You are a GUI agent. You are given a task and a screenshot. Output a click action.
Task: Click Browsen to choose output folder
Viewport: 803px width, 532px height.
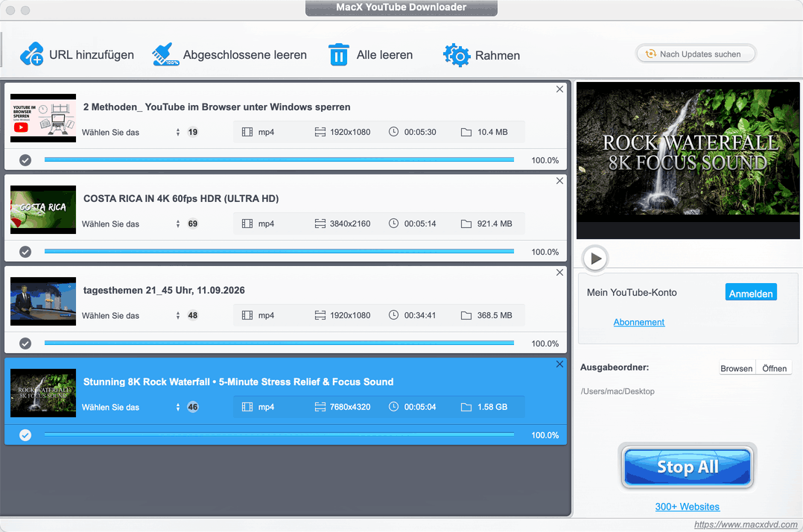tap(737, 368)
